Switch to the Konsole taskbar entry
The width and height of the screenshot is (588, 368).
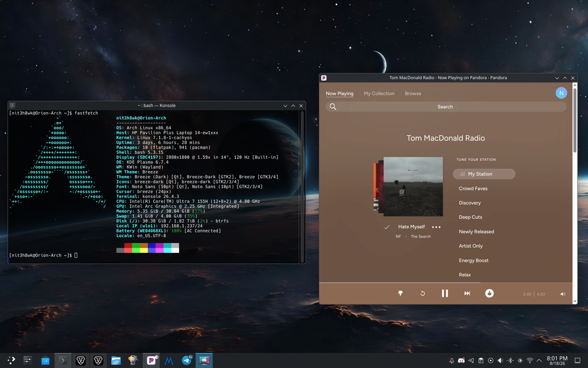point(63,360)
